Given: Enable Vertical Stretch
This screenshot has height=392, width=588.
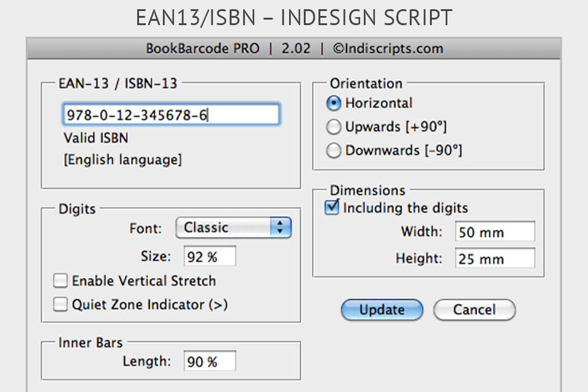Looking at the screenshot, I should tap(60, 281).
